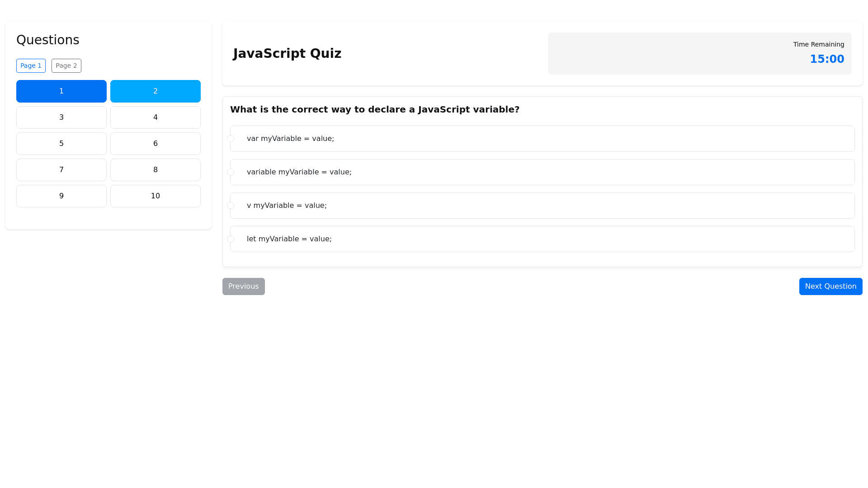Navigate to question 2
868x488 pixels.
[156, 91]
